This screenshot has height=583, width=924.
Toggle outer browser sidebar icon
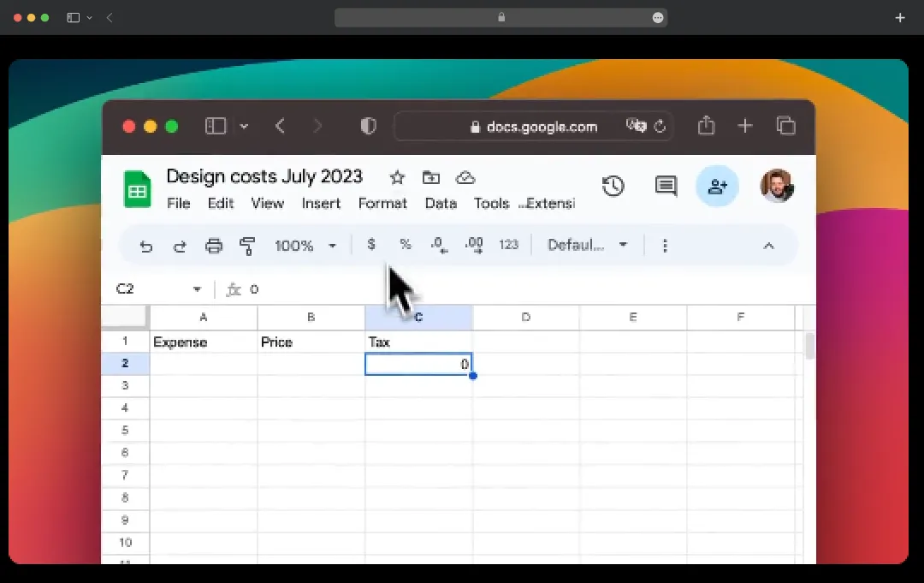(x=73, y=18)
